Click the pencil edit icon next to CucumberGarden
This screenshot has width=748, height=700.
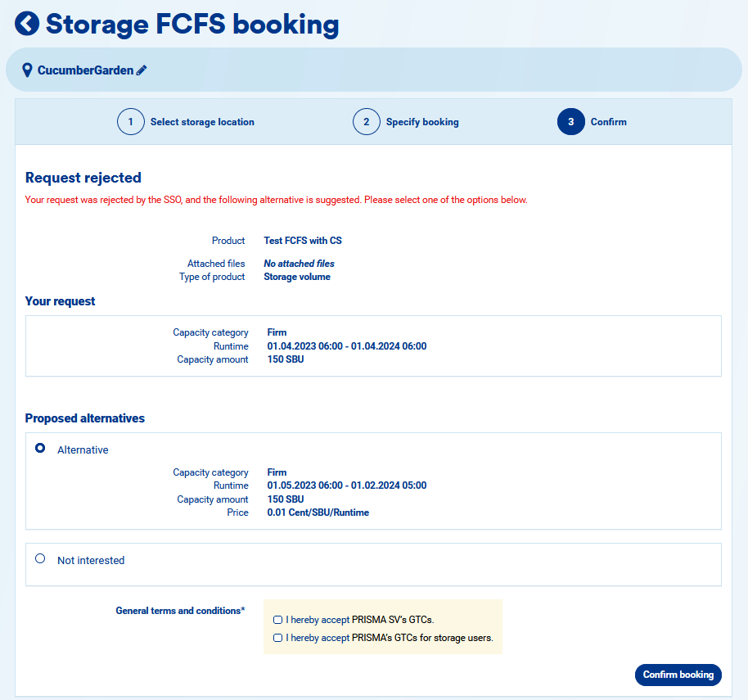click(142, 71)
